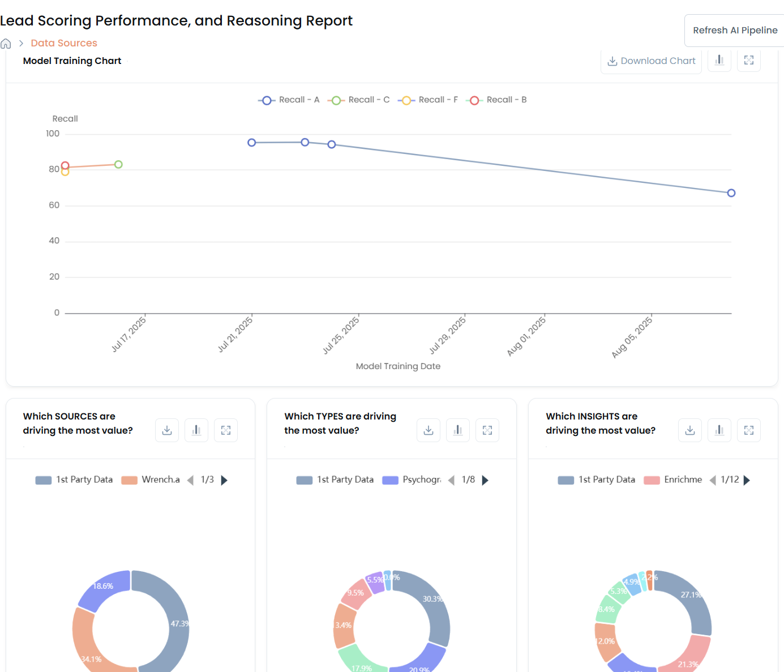784x672 pixels.
Task: Toggle Recall - C series visibility
Action: pos(359,100)
